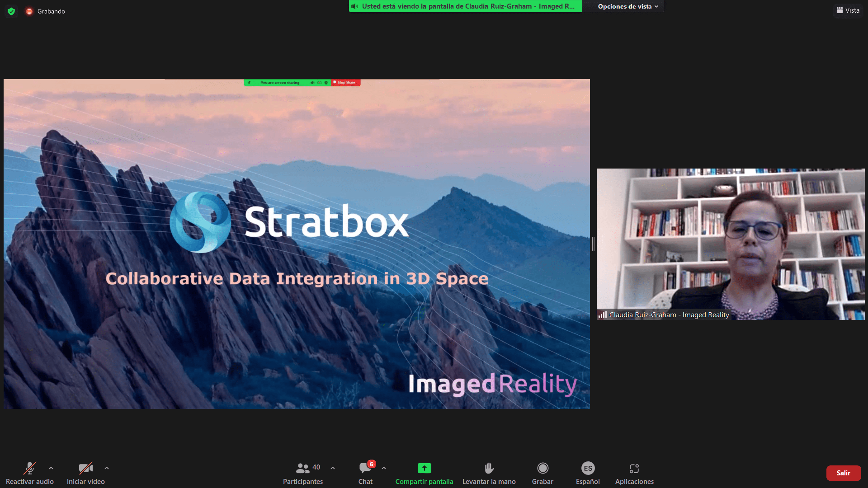868x488 pixels.
Task: Open the Aplicaciones panel
Action: [x=634, y=473]
